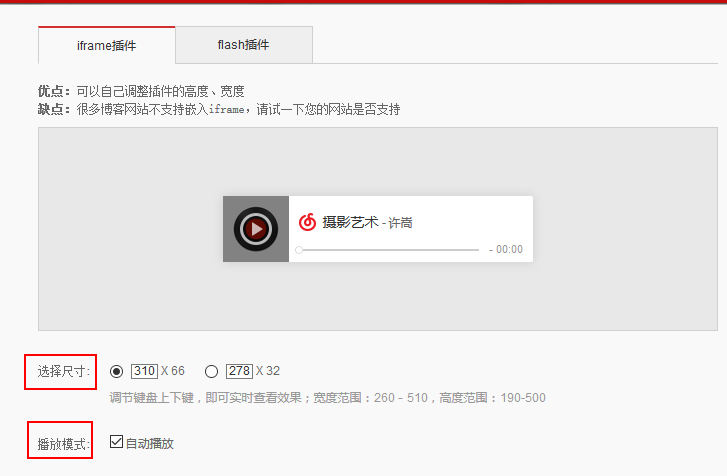This screenshot has height=476, width=727.
Task: Click the size range hint text
Action: coord(327,398)
